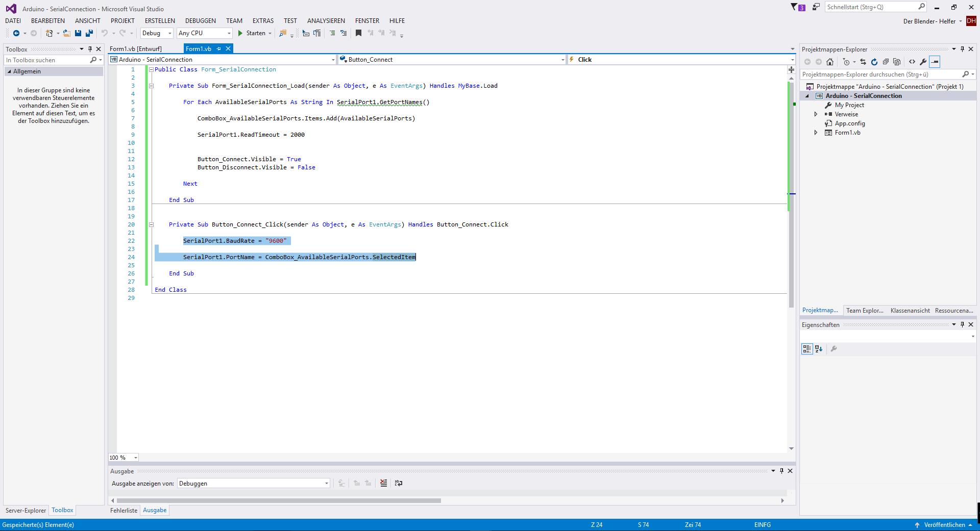The image size is (980, 531).
Task: Unpin the Toolbox panel
Action: 90,49
